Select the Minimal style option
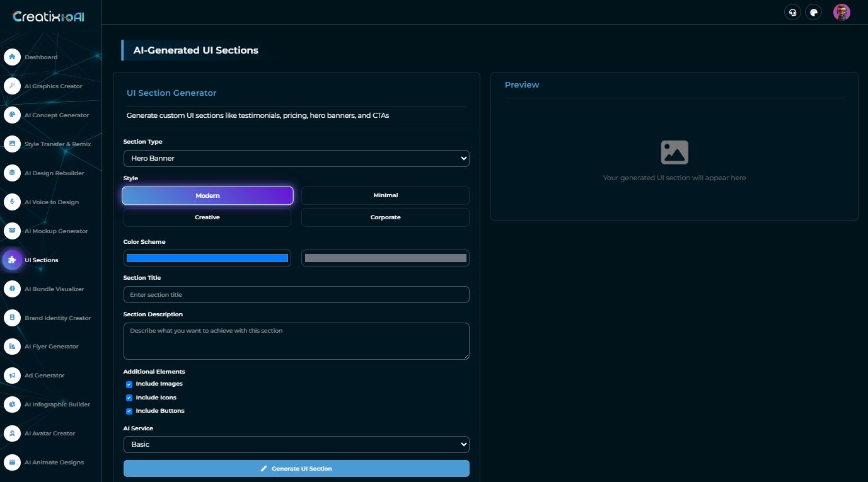Viewport: 868px width, 482px height. coord(385,195)
